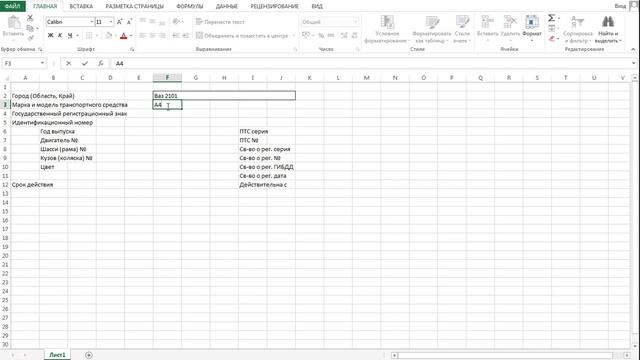Toggle Wrap Text (Перенести текст)
640x360 pixels.
(x=220, y=22)
